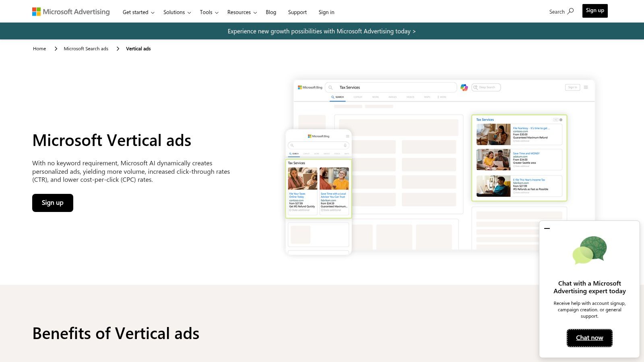This screenshot has height=362, width=644.
Task: Click the chat bubbles icon in the widget
Action: tap(589, 250)
